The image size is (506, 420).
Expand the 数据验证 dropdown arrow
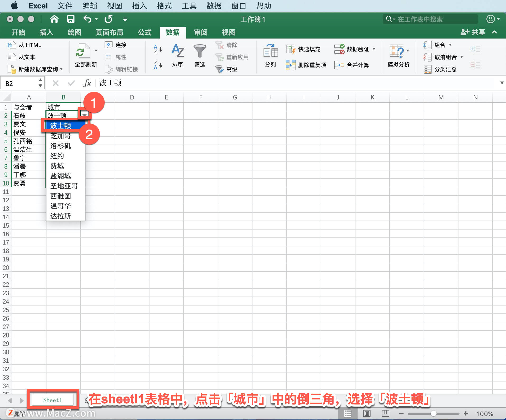click(374, 49)
